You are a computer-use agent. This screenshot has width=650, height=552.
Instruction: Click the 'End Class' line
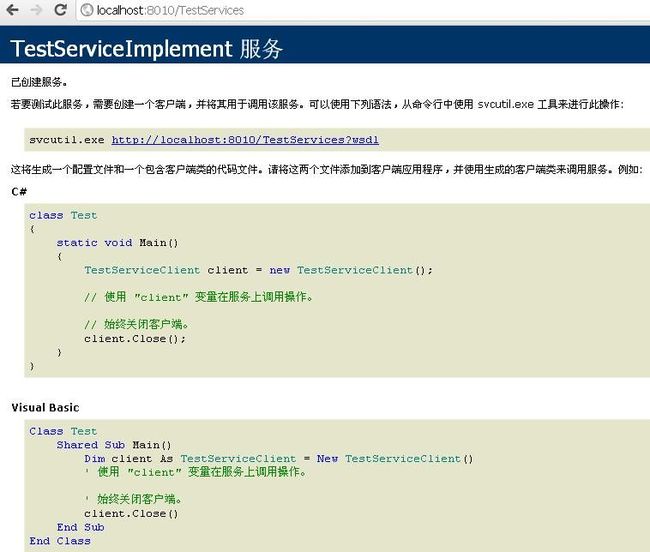pyautogui.click(x=60, y=541)
